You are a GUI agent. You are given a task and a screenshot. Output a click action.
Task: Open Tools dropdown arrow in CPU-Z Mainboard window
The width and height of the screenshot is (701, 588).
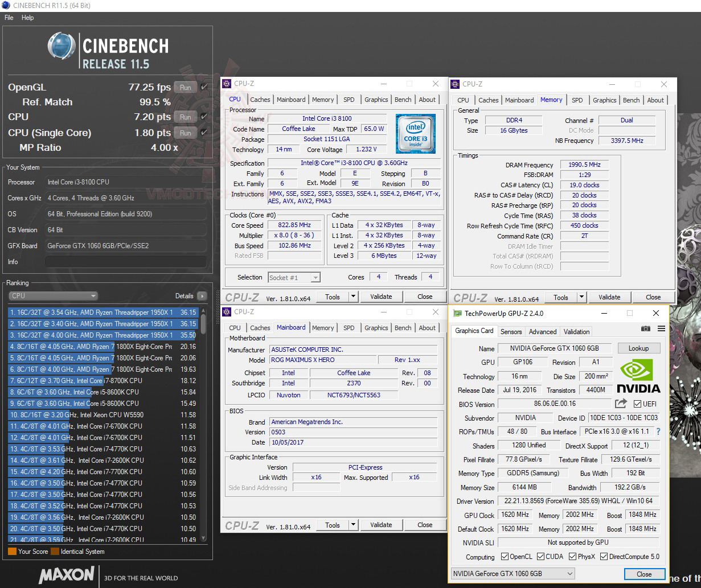353,525
